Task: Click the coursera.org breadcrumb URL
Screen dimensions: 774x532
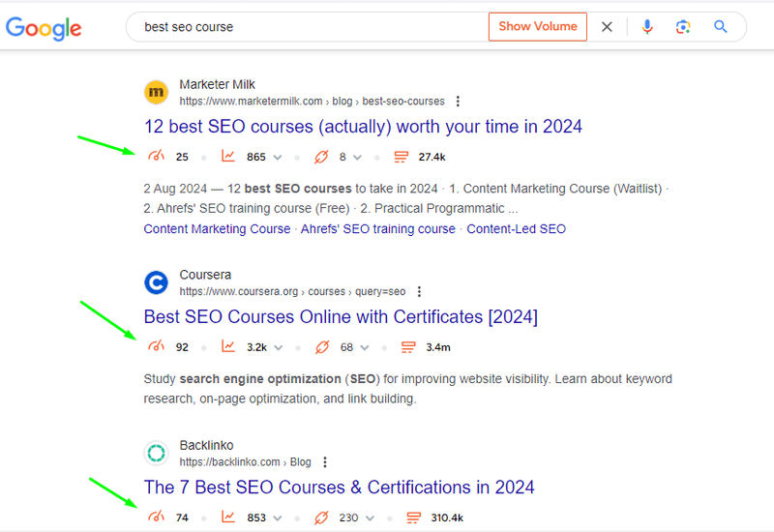Action: click(292, 292)
